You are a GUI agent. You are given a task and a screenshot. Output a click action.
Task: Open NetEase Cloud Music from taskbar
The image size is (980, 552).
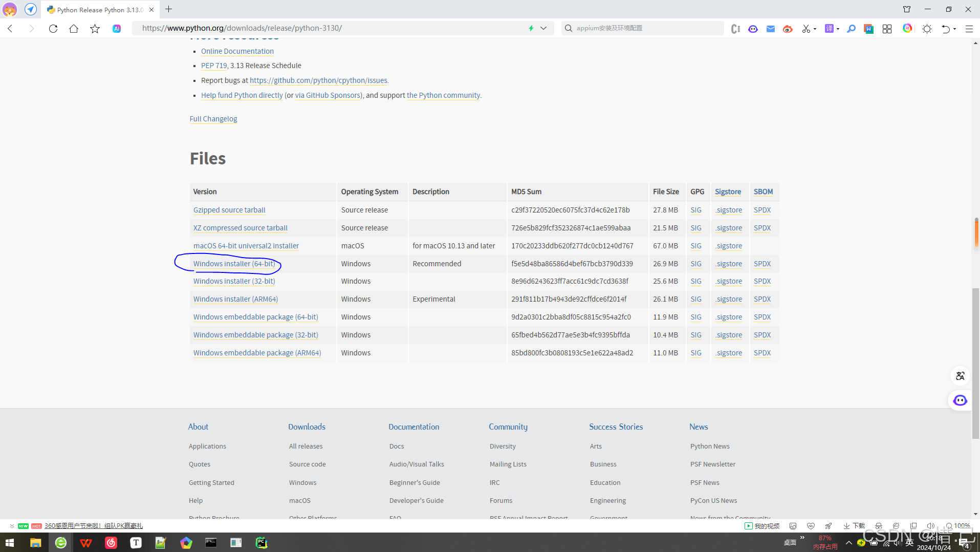point(111,542)
